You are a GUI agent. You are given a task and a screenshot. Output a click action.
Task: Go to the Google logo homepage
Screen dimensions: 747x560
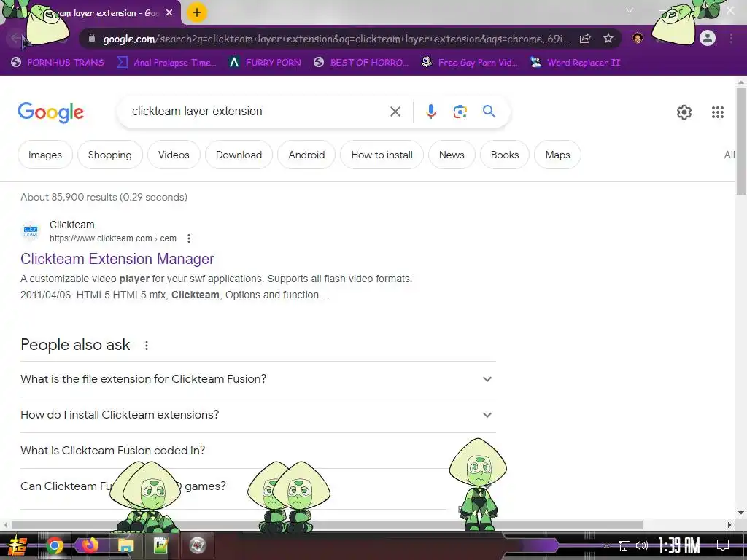click(50, 112)
